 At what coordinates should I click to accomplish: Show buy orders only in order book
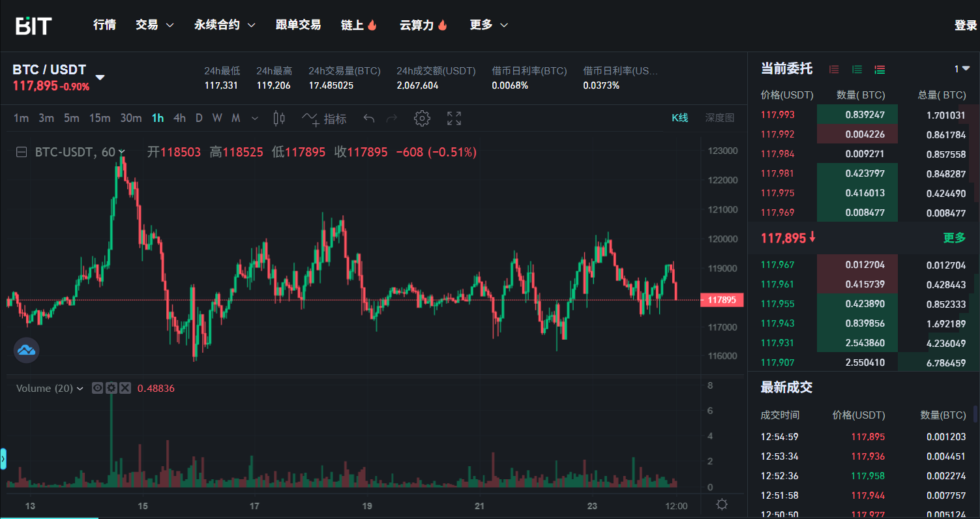tap(857, 69)
